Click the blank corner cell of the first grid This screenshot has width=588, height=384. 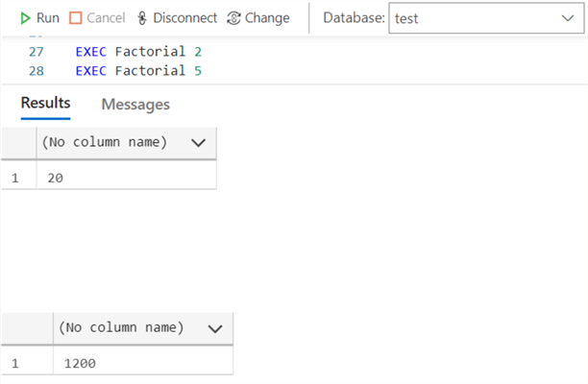[16, 143]
